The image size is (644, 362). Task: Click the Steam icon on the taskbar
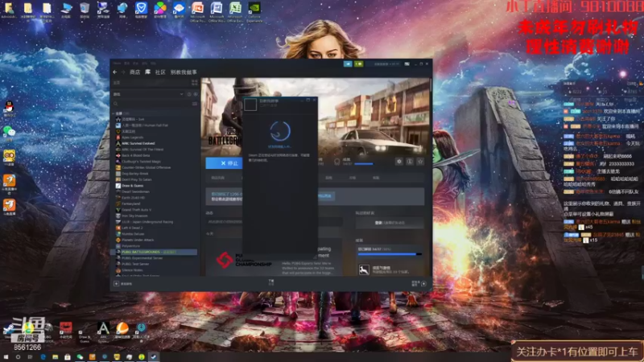pyautogui.click(x=154, y=357)
